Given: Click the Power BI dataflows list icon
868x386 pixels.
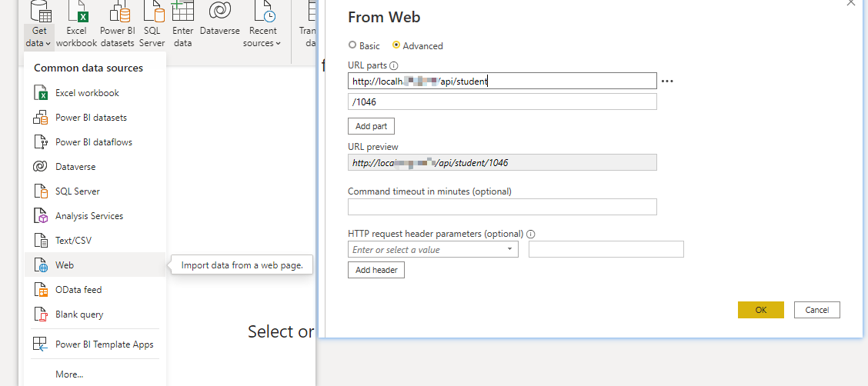Looking at the screenshot, I should tap(41, 142).
